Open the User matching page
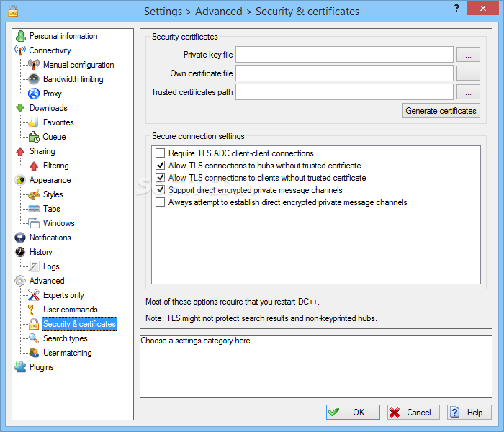The width and height of the screenshot is (504, 432). click(67, 353)
